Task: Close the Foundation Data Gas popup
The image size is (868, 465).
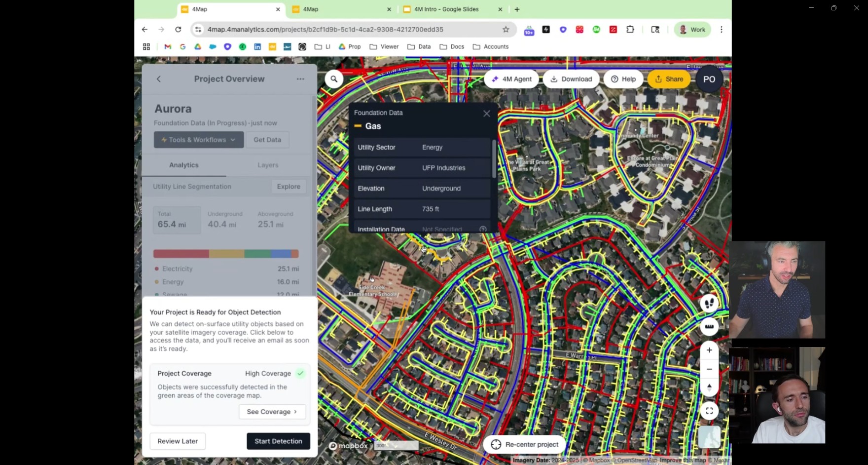Action: pos(487,114)
